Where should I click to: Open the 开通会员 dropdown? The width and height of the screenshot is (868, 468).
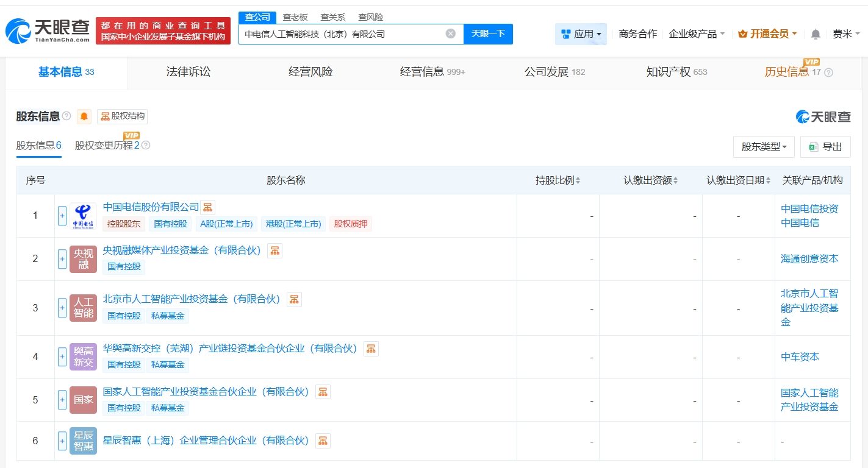click(767, 34)
